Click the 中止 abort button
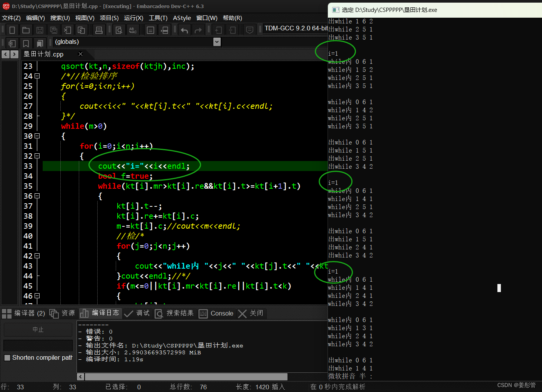Viewport: 542px width, 392px height. pos(38,330)
